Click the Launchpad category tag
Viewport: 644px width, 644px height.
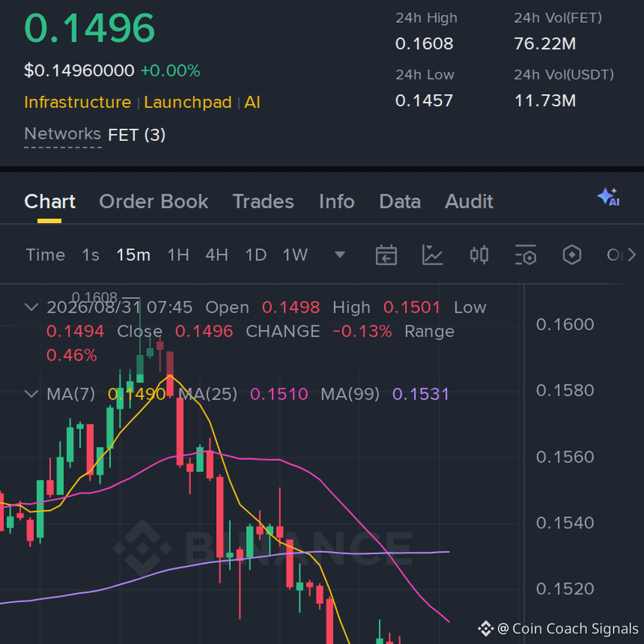[188, 103]
